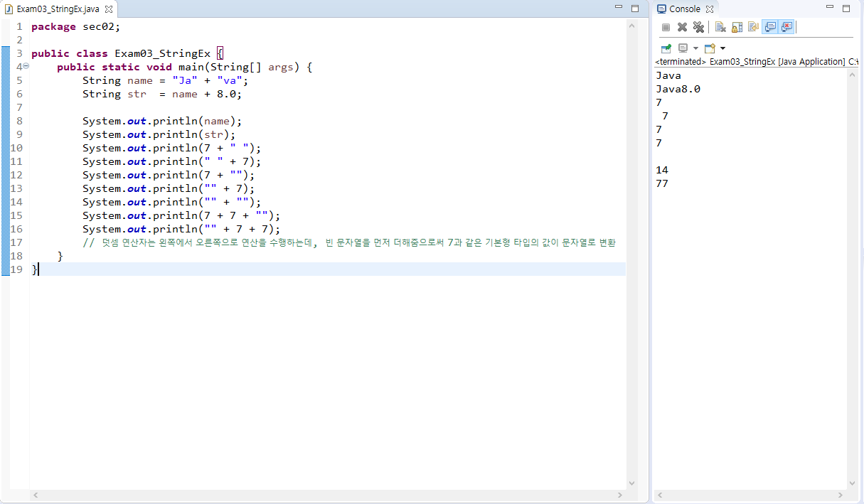The image size is (864, 504).
Task: Expand the Open Console dropdown arrow
Action: (x=722, y=48)
